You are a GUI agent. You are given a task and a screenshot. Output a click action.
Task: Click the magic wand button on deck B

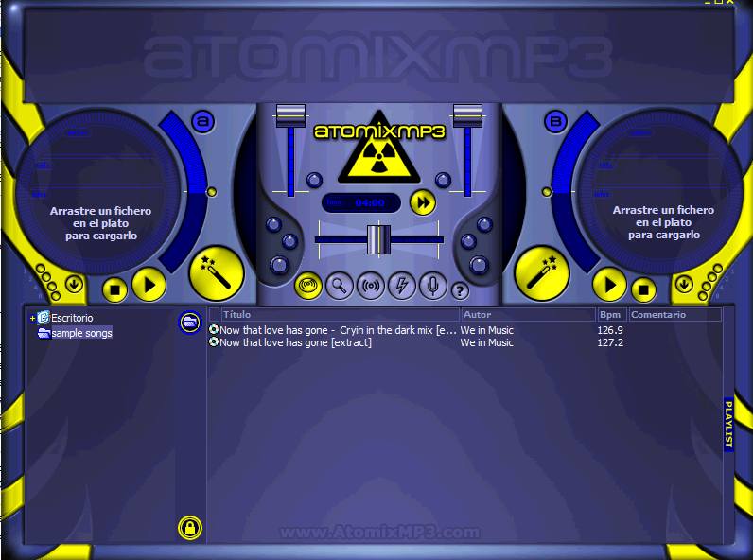pyautogui.click(x=542, y=273)
